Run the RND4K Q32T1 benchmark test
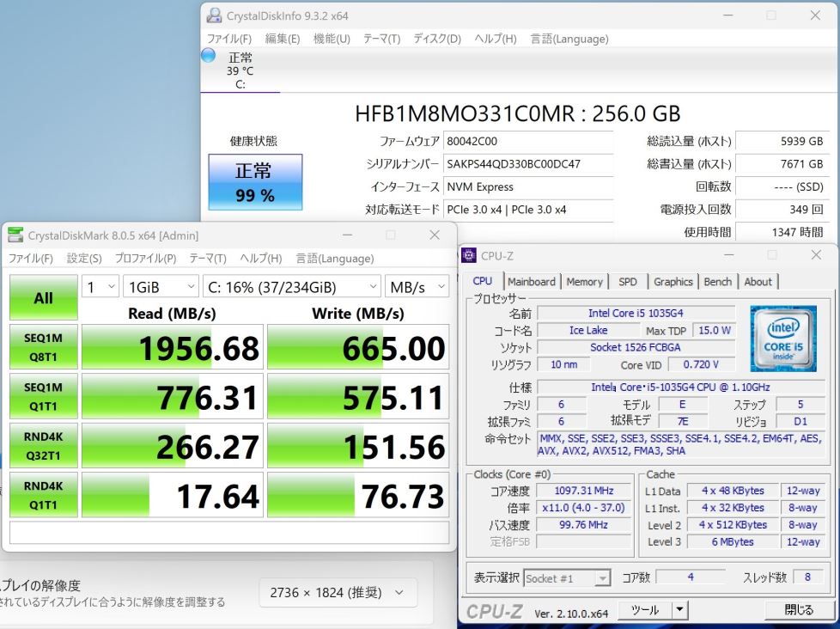 coord(44,446)
